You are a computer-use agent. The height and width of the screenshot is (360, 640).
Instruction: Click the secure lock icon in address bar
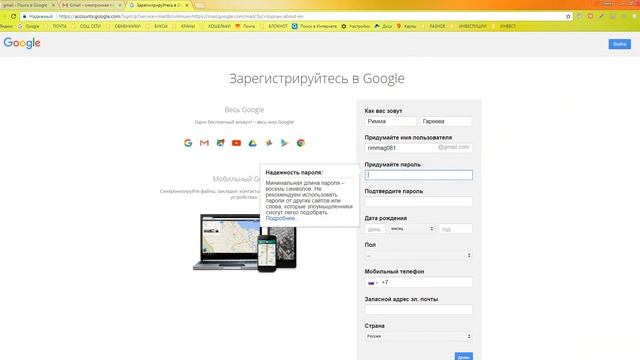pyautogui.click(x=24, y=16)
